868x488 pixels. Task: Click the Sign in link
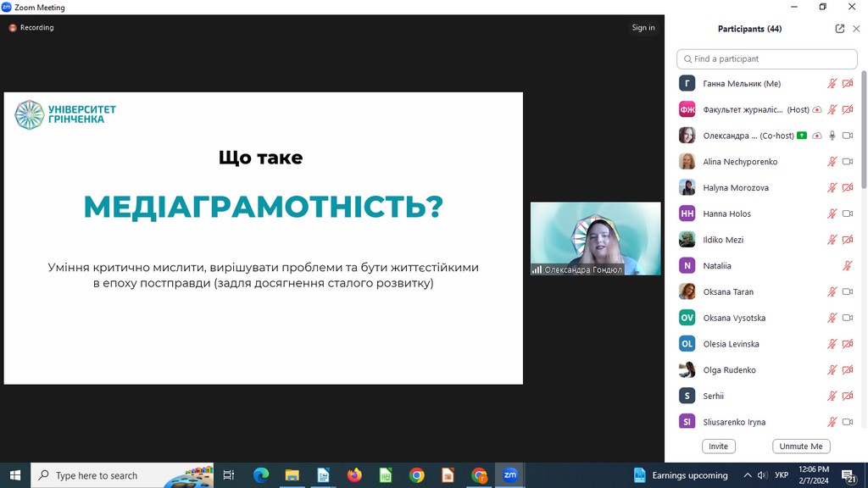coord(643,28)
